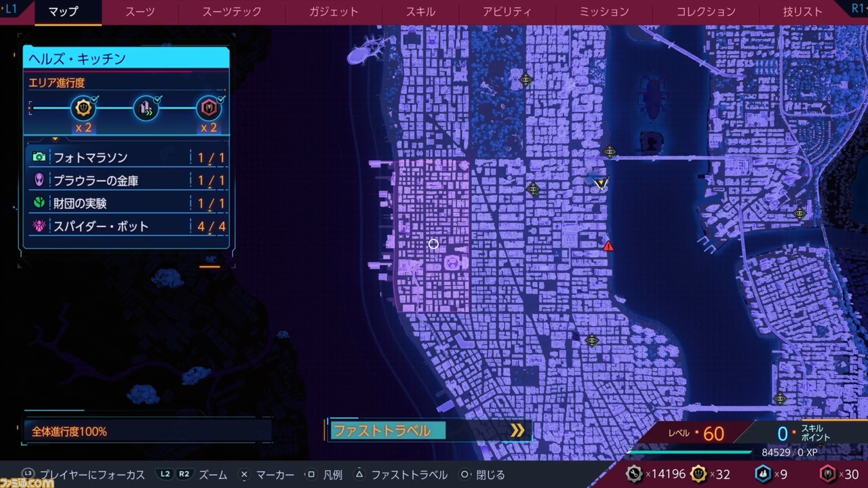Select the eye marker across the river to the east
The height and width of the screenshot is (488, 868).
click(800, 213)
